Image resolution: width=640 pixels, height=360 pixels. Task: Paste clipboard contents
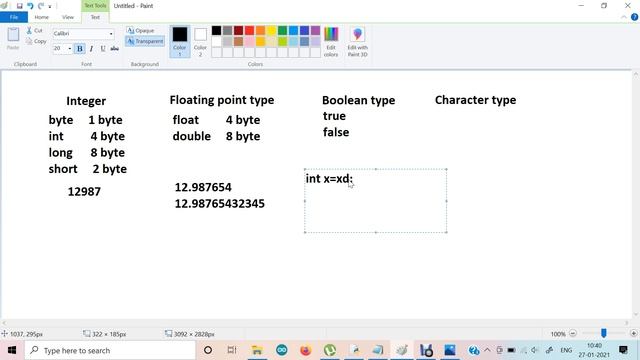point(13,38)
